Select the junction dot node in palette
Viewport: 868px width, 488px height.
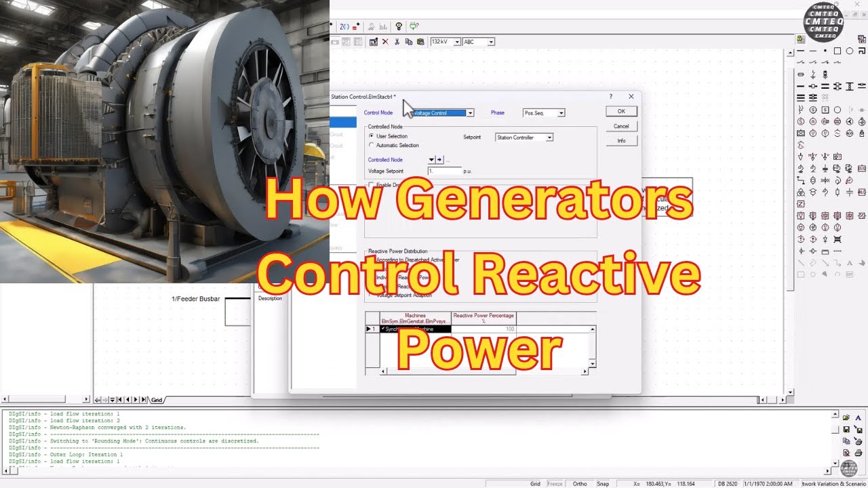[x=825, y=51]
